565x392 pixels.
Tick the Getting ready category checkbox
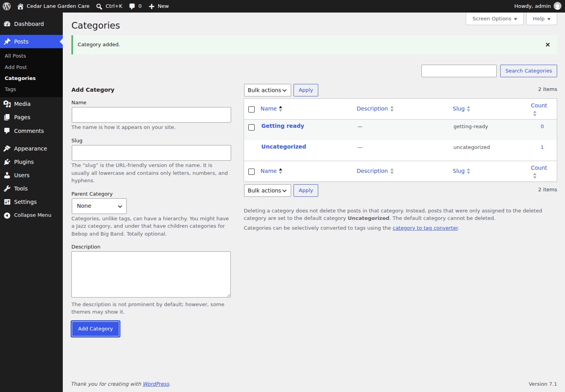pos(252,127)
